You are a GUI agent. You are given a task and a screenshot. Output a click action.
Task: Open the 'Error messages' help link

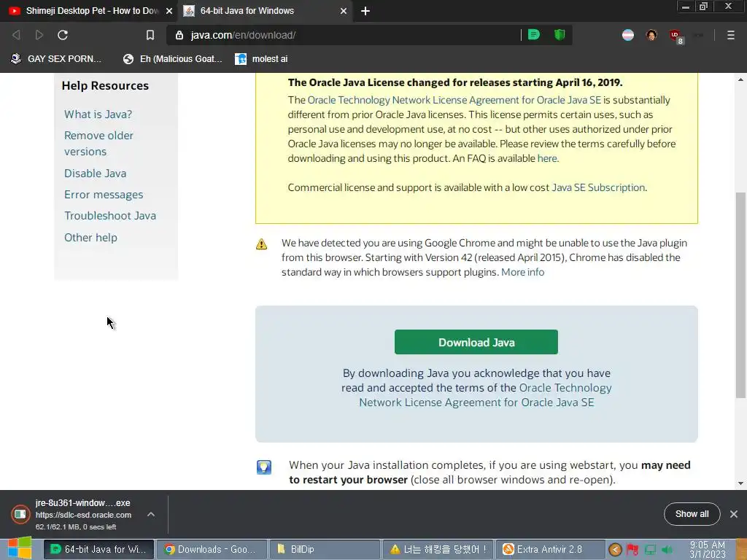[x=104, y=195]
